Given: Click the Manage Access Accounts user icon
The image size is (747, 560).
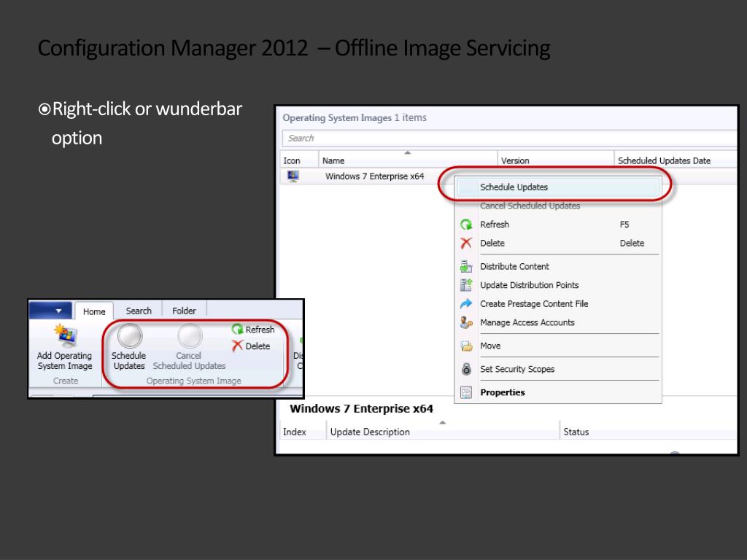Looking at the screenshot, I should tap(466, 322).
